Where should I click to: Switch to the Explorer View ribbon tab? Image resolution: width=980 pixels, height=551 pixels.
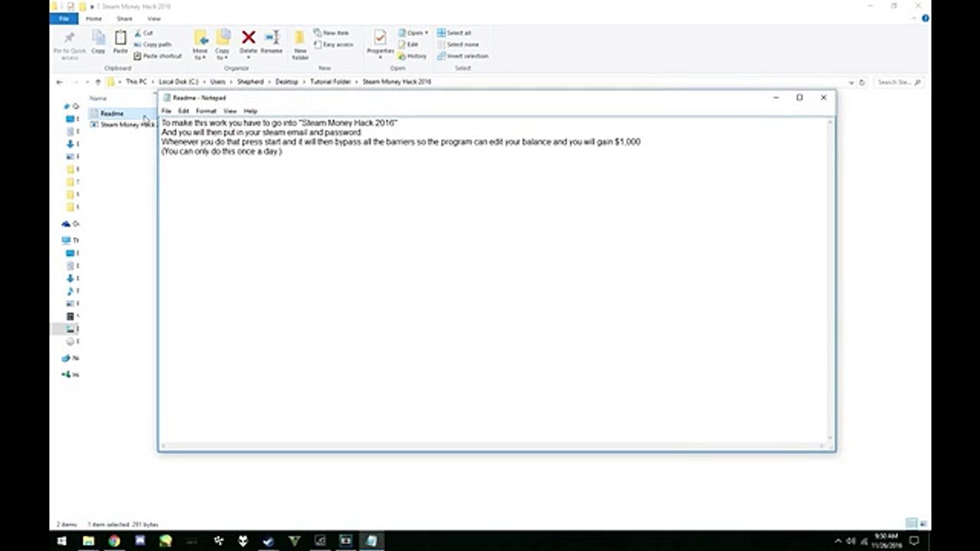tap(154, 18)
